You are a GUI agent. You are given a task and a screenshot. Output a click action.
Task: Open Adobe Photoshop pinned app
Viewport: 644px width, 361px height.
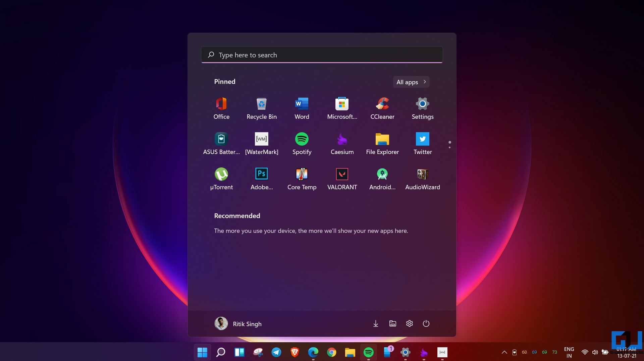tap(262, 179)
